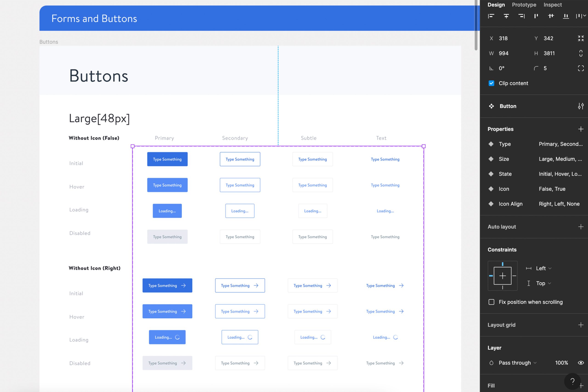Click the align bottom icon
Viewport: 588px width, 392px height.
[566, 16]
